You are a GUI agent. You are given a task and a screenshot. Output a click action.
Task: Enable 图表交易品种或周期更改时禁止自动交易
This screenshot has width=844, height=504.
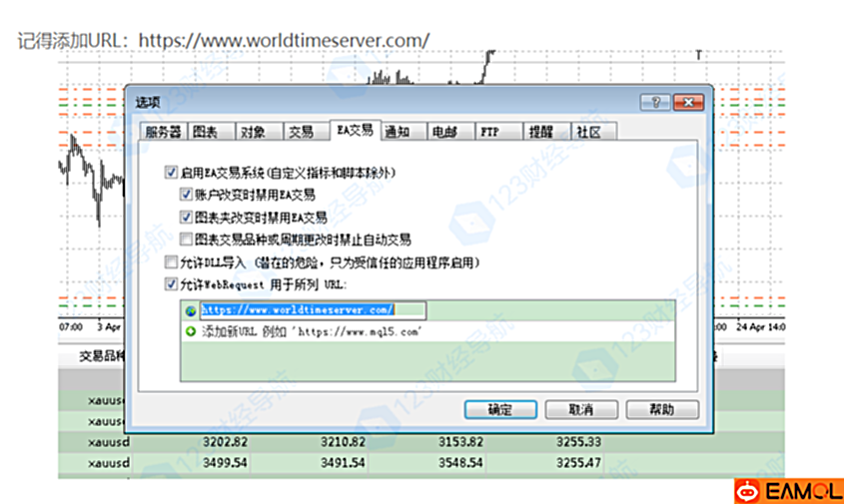[187, 240]
